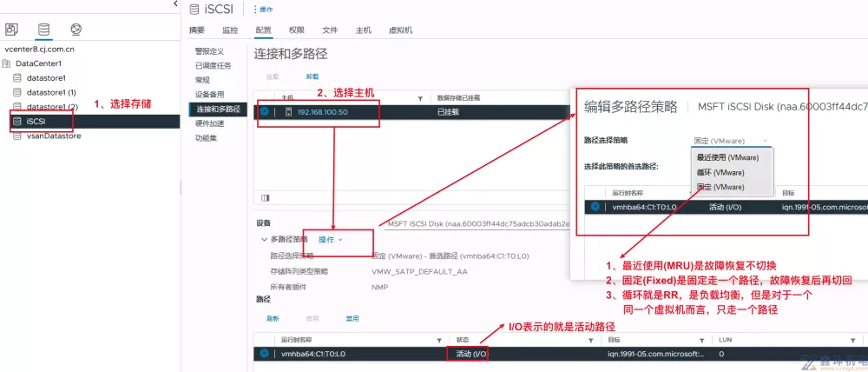Select the vcenter8.cj.com.cn tree node

[x=40, y=49]
